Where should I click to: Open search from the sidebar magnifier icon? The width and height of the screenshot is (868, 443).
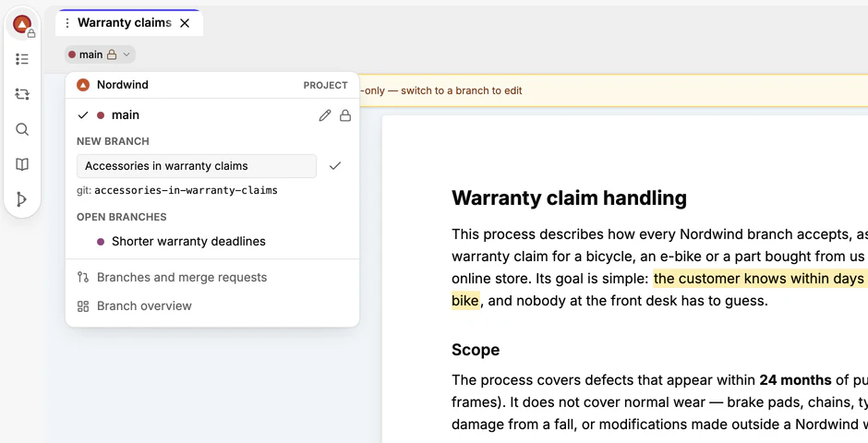pos(22,129)
